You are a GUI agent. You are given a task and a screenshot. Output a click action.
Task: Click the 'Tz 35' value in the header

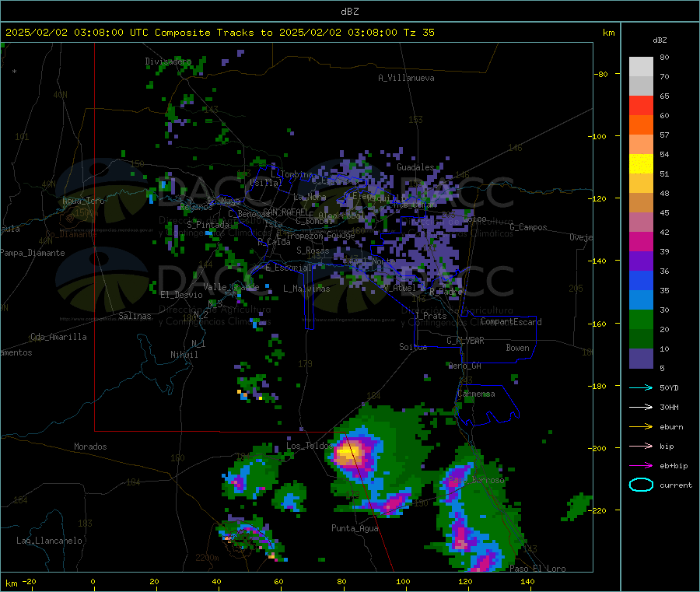click(418, 33)
